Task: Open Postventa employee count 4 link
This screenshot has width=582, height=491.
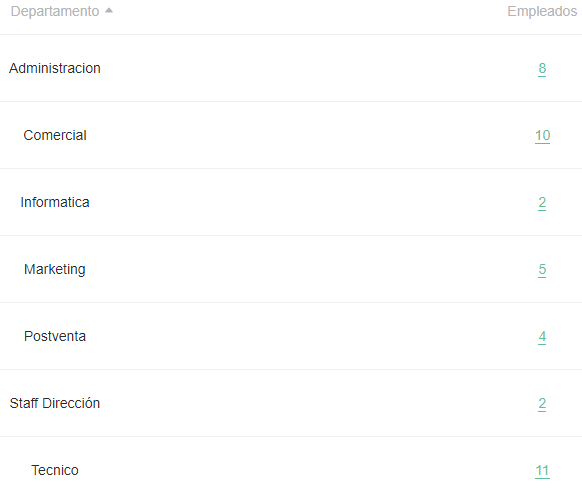Action: (542, 337)
